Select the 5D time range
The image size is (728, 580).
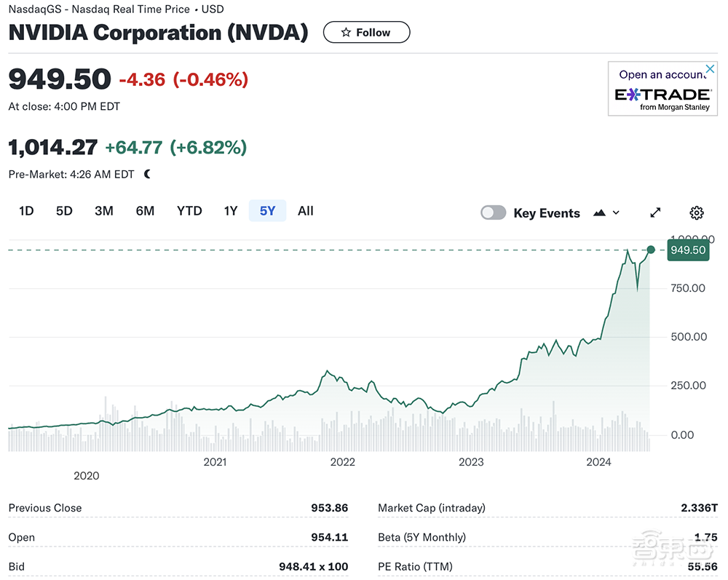[x=64, y=211]
